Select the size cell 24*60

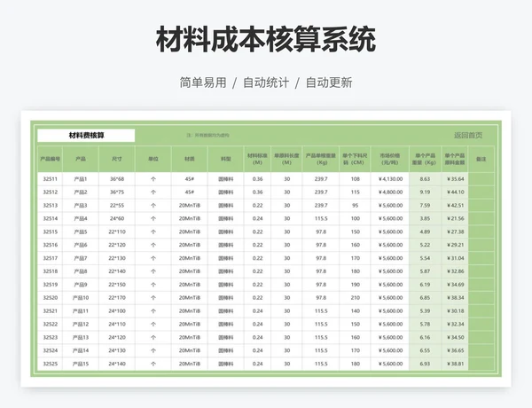(x=117, y=218)
